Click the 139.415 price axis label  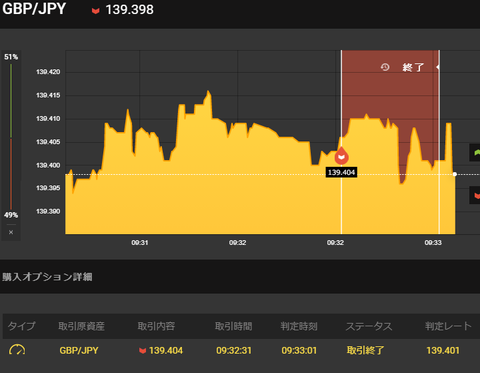48,95
